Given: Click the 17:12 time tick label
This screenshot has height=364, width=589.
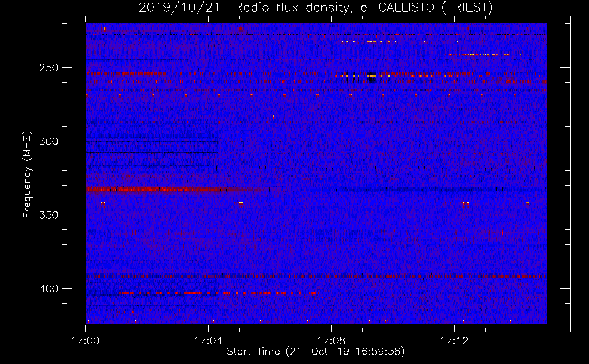Looking at the screenshot, I should (454, 341).
